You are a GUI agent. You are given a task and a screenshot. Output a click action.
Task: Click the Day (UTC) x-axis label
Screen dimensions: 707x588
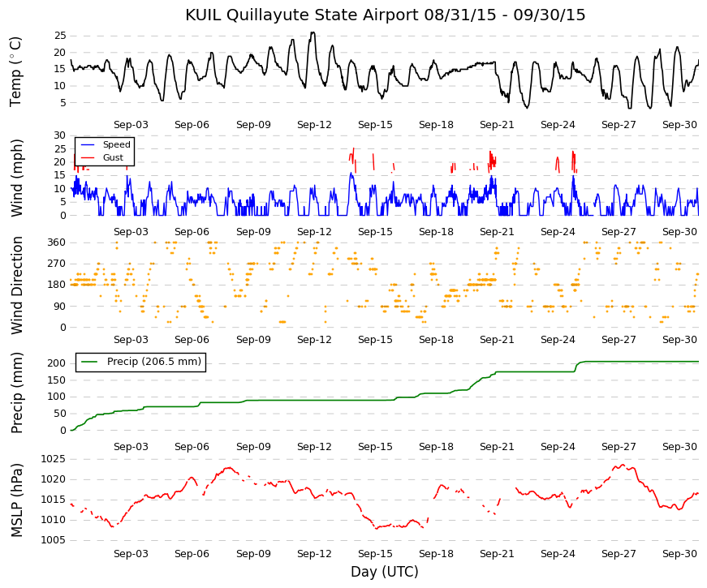coord(385,572)
